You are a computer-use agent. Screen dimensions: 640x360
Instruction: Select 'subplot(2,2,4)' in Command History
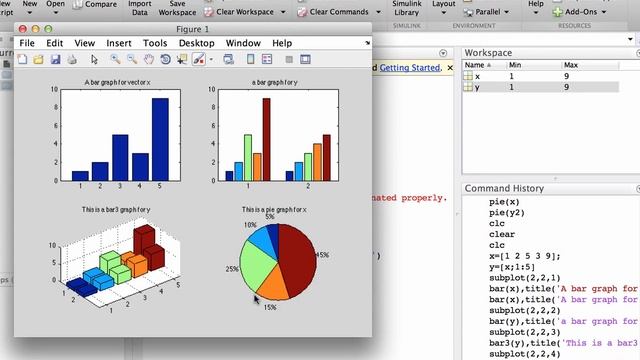524,354
